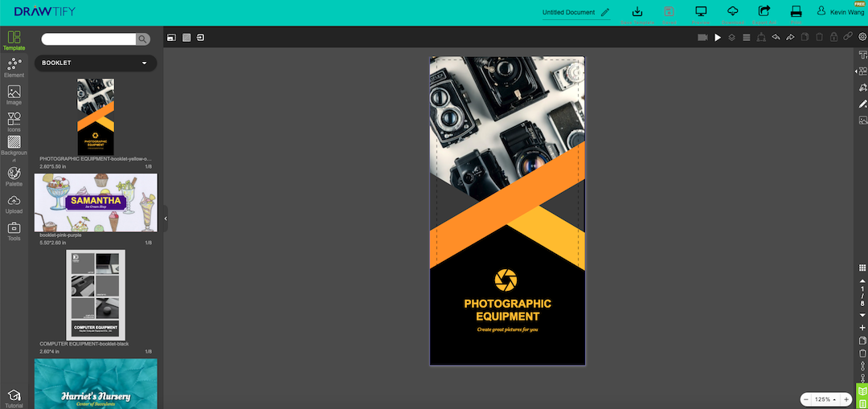
Task: Go to previous page with up arrow
Action: coord(862,281)
